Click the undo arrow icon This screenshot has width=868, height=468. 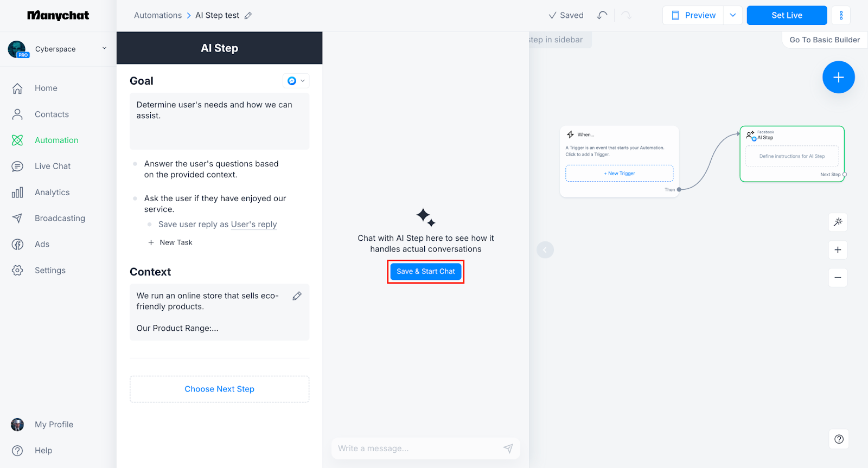point(602,15)
